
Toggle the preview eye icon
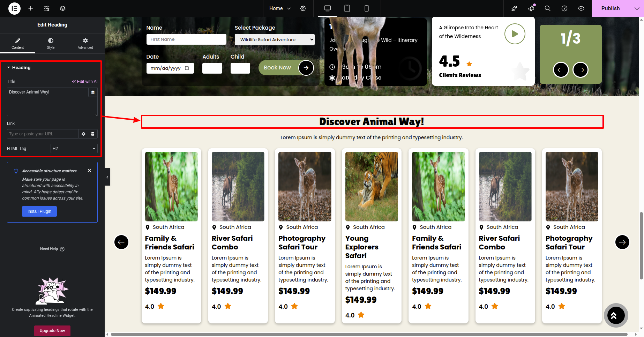(581, 8)
